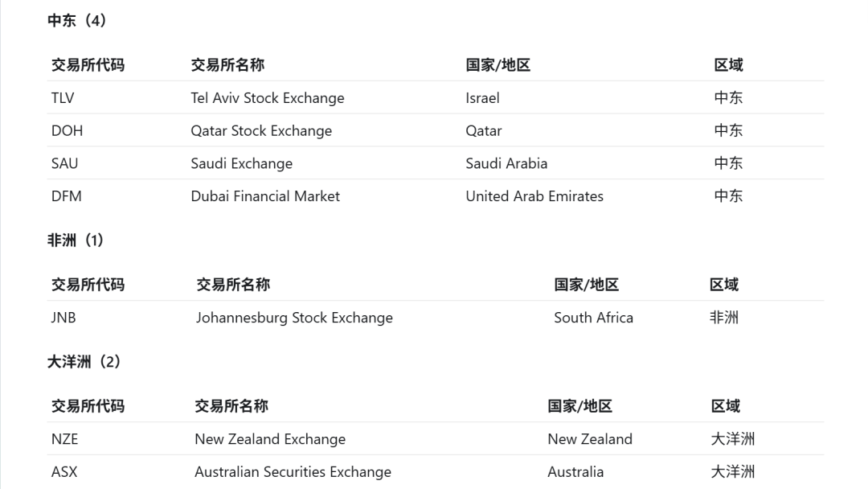This screenshot has width=868, height=489.
Task: Click Israel country cell
Action: coord(483,98)
